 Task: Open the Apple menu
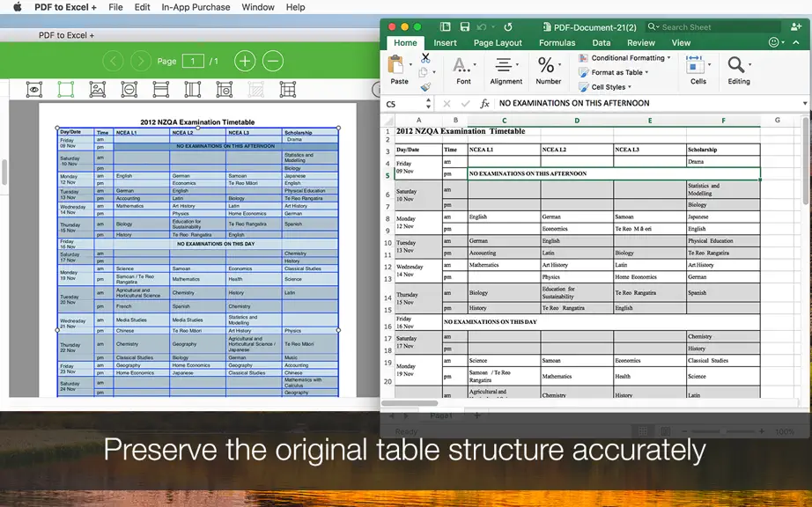click(17, 7)
